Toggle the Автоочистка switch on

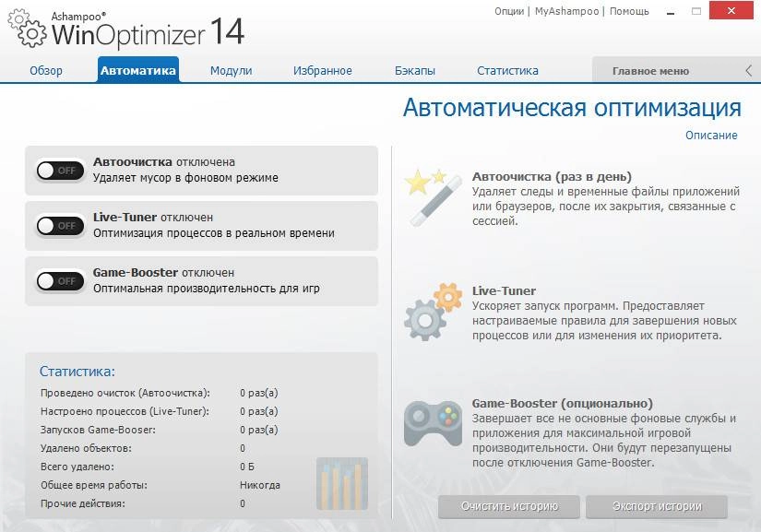point(61,171)
